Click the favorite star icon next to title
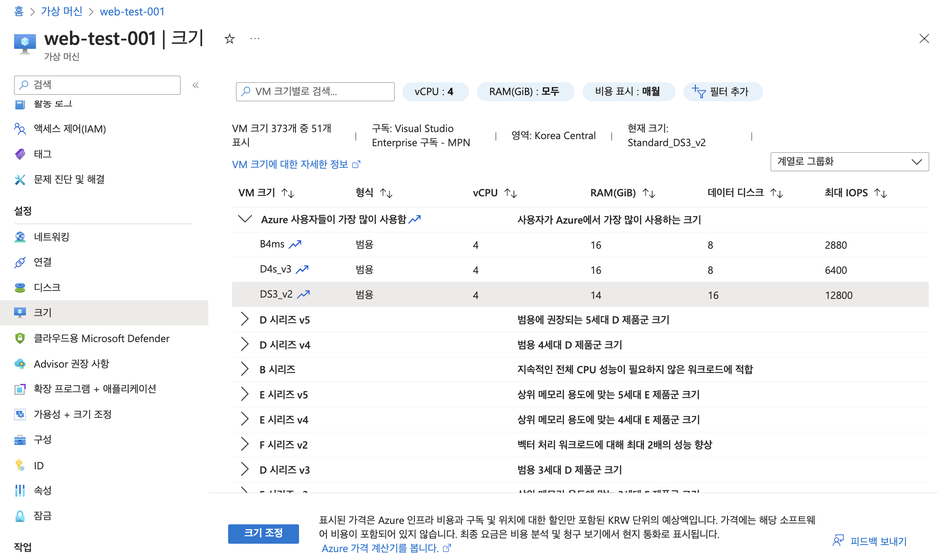The width and height of the screenshot is (938, 560). pyautogui.click(x=229, y=39)
